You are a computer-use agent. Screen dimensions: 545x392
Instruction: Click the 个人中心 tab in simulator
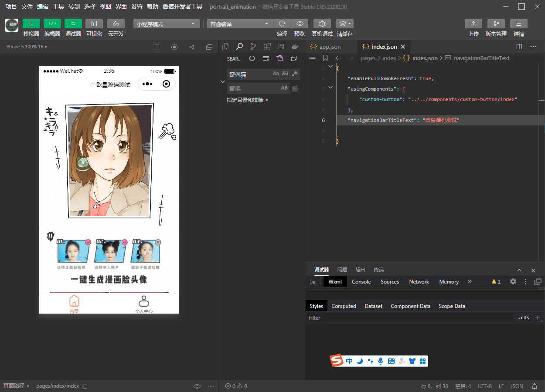tap(143, 304)
